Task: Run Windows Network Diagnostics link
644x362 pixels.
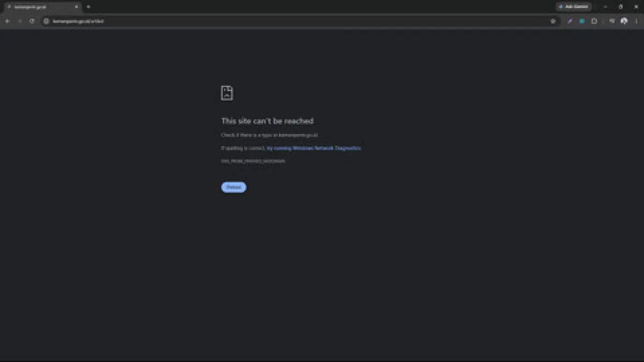Action: [x=314, y=148]
